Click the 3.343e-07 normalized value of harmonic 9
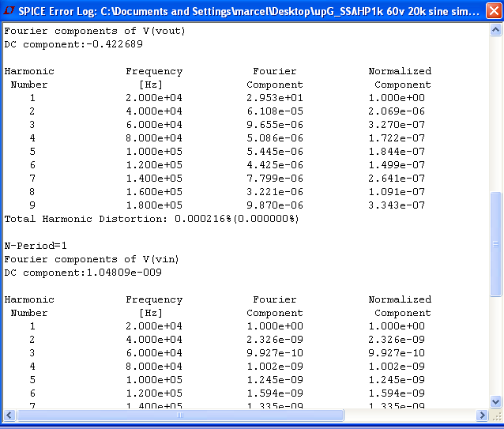 (x=397, y=205)
